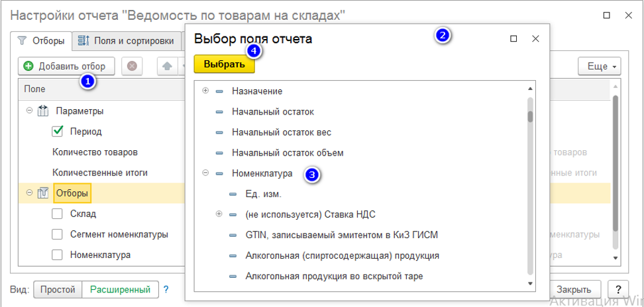Expand the Назначение field
Viewport: 644px width, 307px height.
click(x=206, y=91)
